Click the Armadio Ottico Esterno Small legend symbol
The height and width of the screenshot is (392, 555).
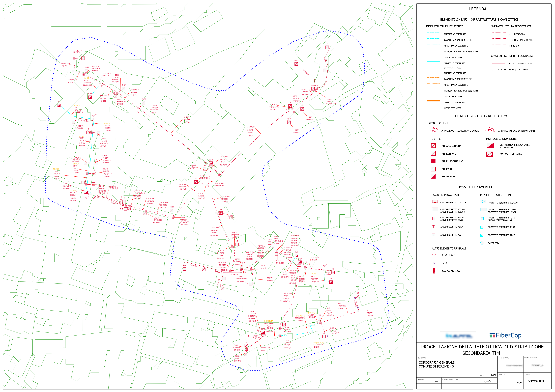489,130
